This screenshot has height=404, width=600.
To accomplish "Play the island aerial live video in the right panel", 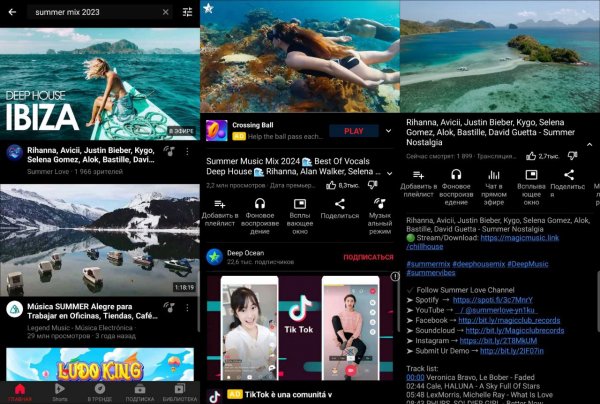I will pos(500,57).
